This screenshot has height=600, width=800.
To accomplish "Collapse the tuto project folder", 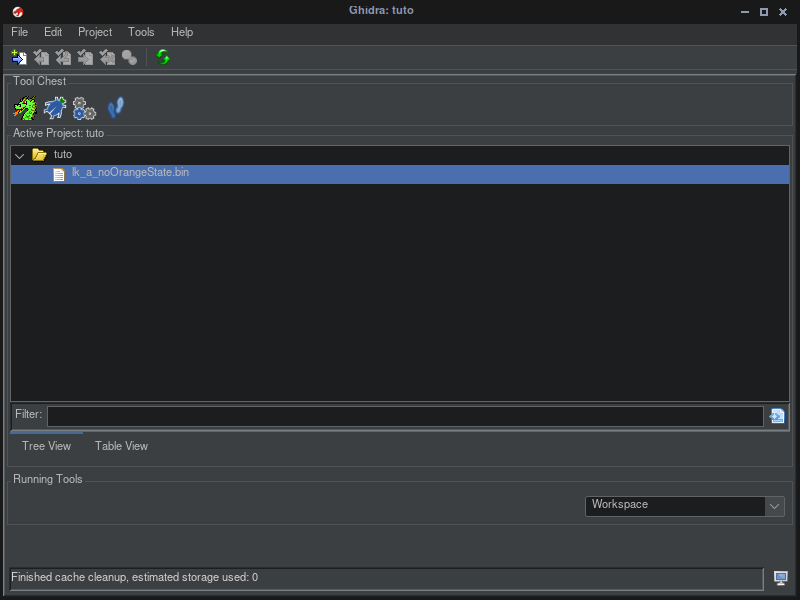I will pyautogui.click(x=19, y=155).
